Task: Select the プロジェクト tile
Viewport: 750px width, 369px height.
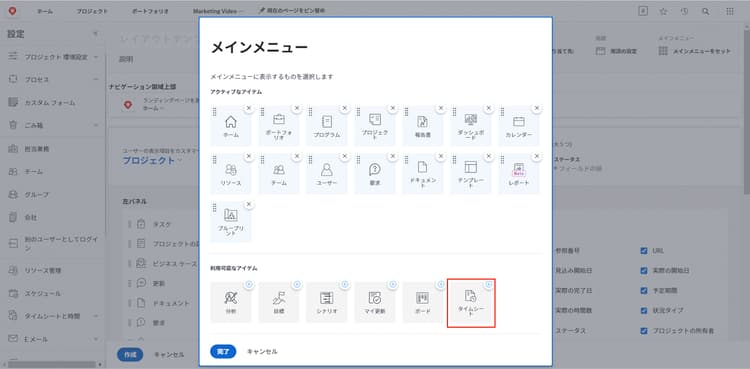Action: [375, 126]
